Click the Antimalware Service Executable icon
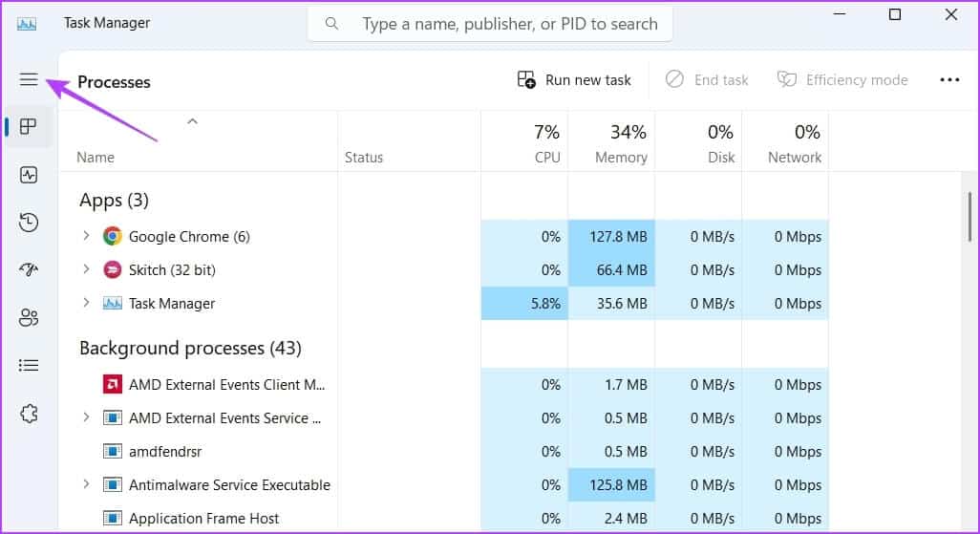The height and width of the screenshot is (534, 980). tap(113, 484)
